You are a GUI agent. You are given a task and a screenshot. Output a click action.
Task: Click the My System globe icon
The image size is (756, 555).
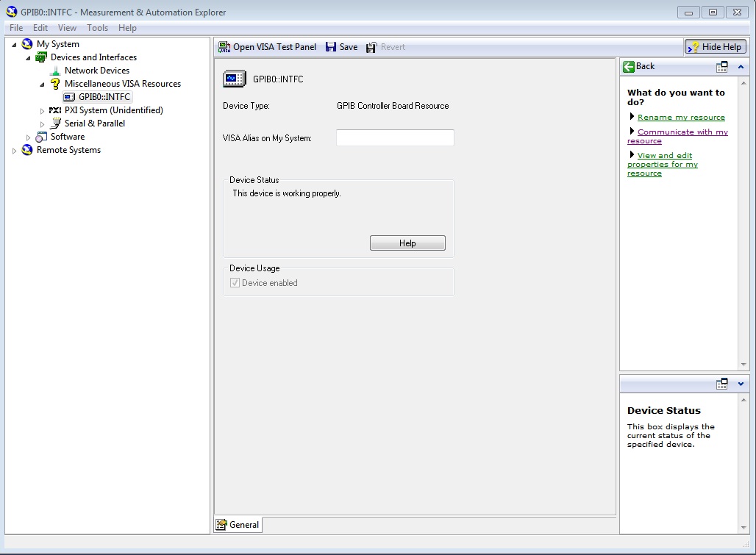coord(27,44)
